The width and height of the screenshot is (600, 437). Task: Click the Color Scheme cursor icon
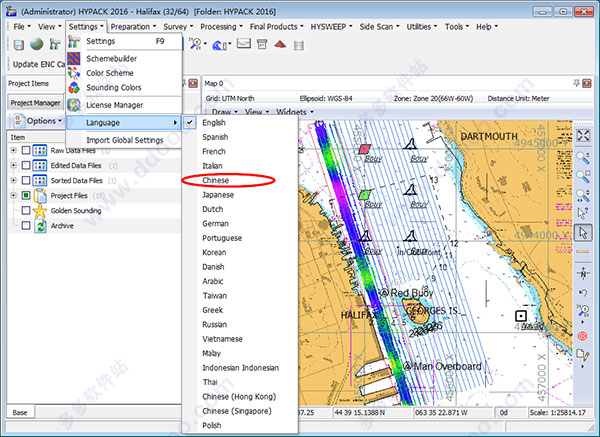74,73
